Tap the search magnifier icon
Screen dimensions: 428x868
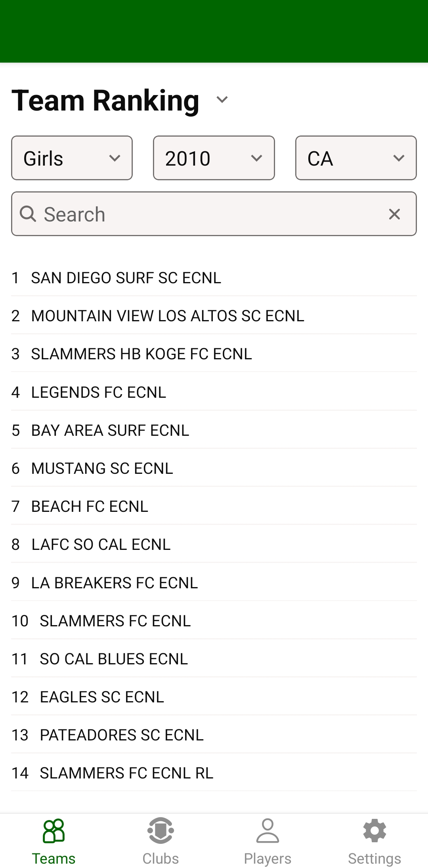tap(28, 214)
